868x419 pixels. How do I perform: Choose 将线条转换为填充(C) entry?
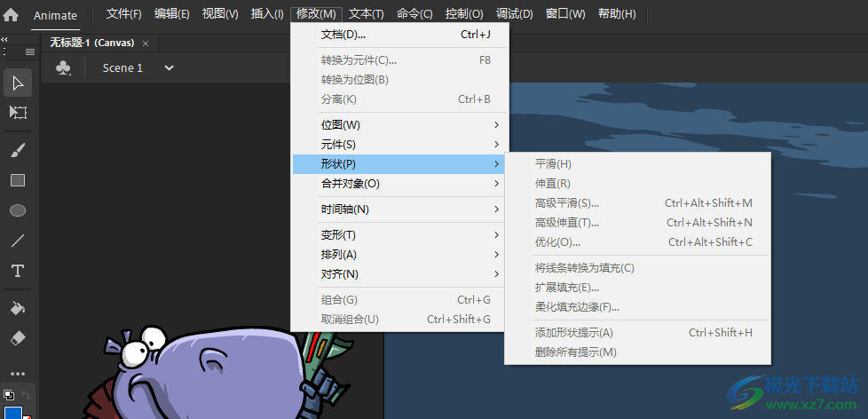(638, 268)
